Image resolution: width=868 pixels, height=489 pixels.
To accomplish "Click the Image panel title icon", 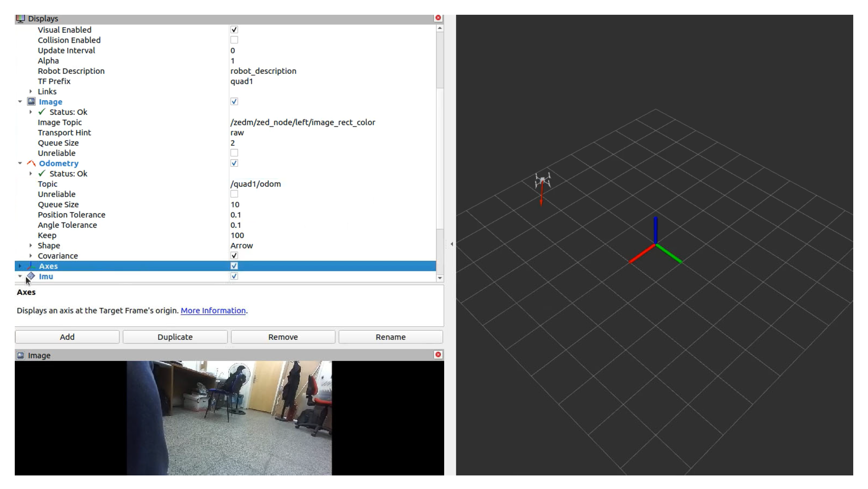I will pos(21,355).
